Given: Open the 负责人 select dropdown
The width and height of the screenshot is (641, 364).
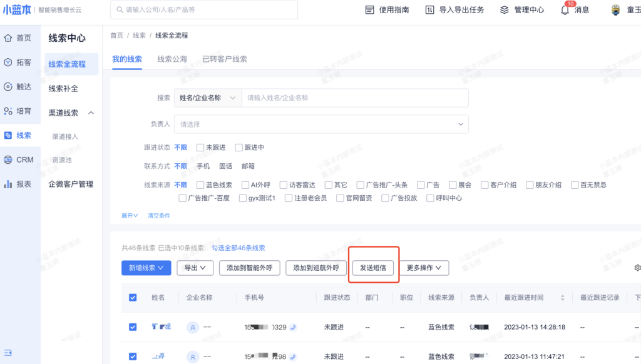Looking at the screenshot, I should pos(321,124).
